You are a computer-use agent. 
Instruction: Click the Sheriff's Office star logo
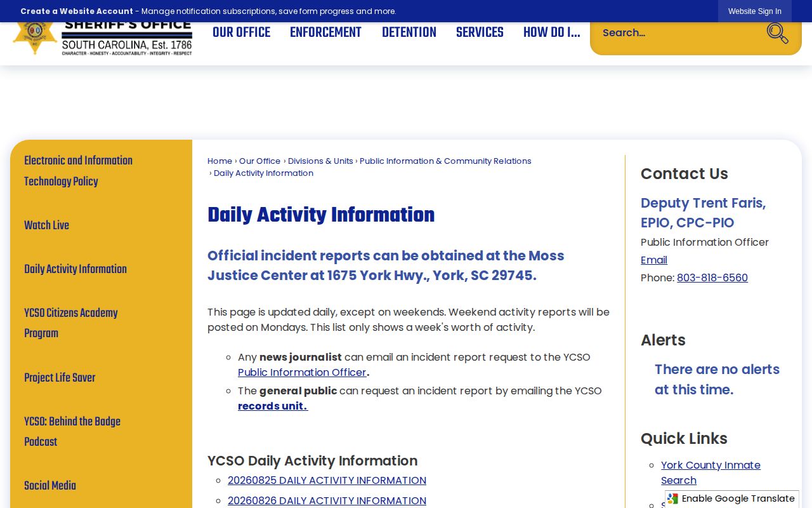(35, 37)
